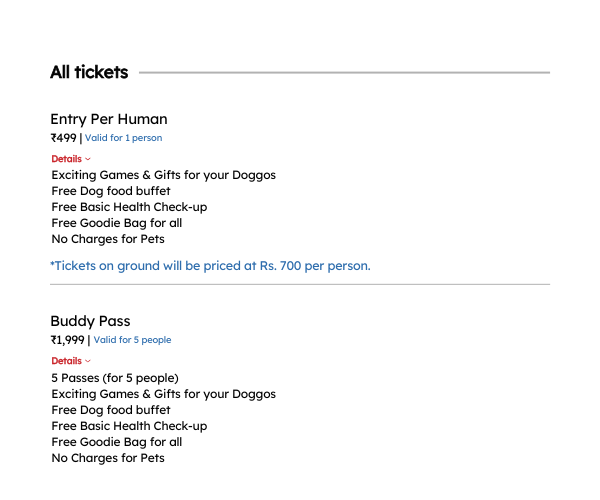
Task: Collapse Details under Entry Per Human
Action: 71,159
